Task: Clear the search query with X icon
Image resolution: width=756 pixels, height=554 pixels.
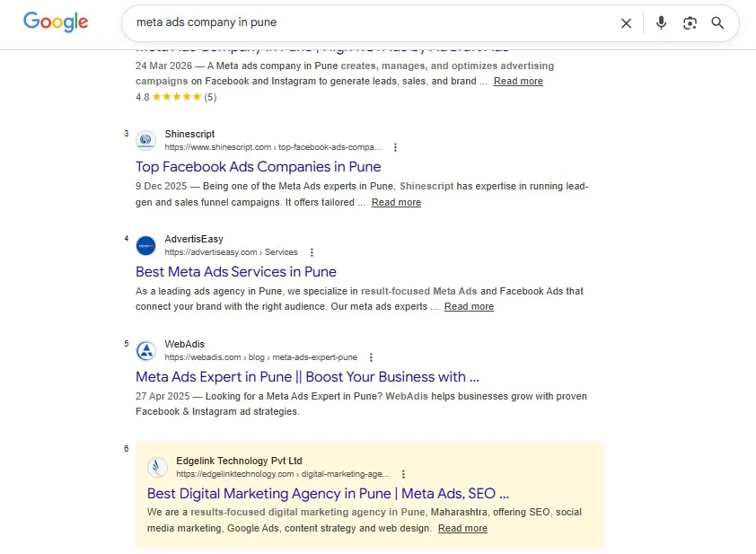Action: [x=626, y=23]
